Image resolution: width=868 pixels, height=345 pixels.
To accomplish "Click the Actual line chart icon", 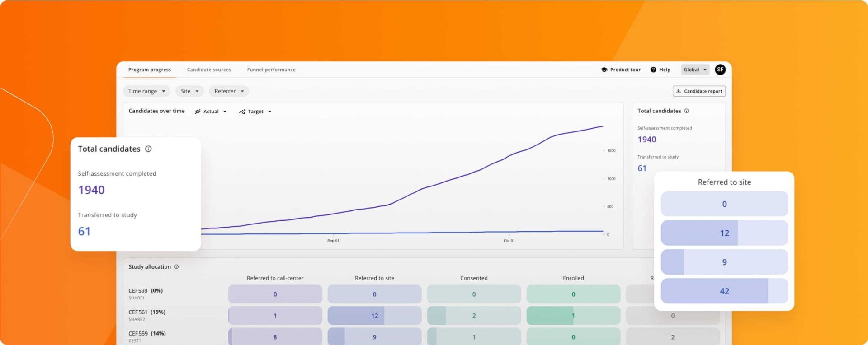I will pos(198,112).
